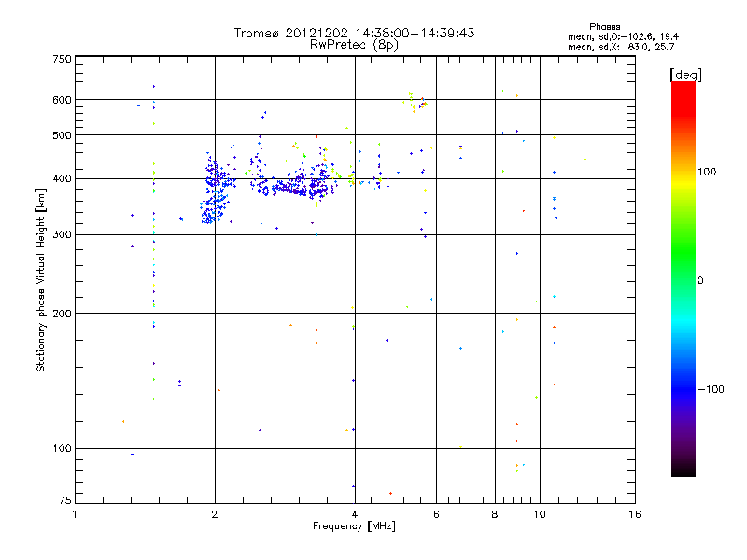
Task: Click the '500' height axis tick label
Action: (x=62, y=135)
